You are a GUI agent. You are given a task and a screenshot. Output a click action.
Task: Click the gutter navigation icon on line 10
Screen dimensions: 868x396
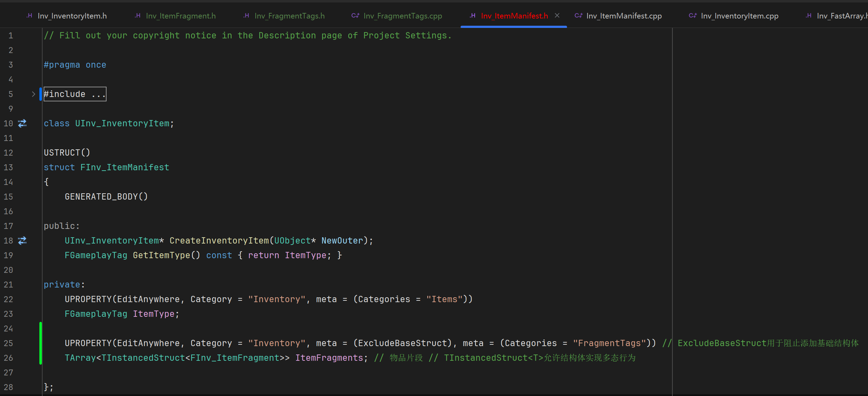(22, 124)
